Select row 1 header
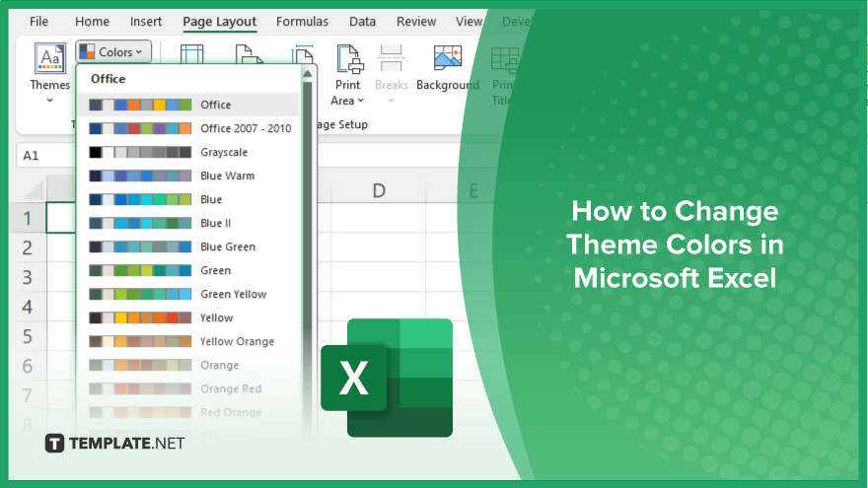The width and height of the screenshot is (868, 488). point(28,219)
